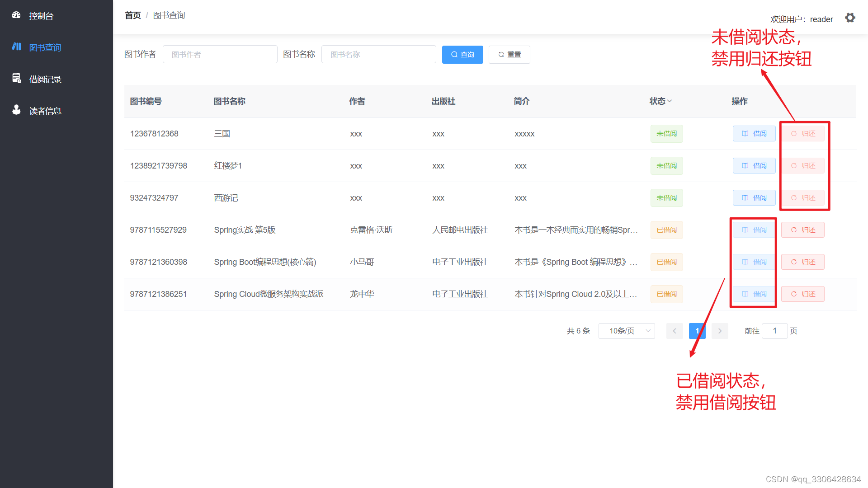This screenshot has height=488, width=868.
Task: Borrow the book 三国
Action: (x=754, y=134)
